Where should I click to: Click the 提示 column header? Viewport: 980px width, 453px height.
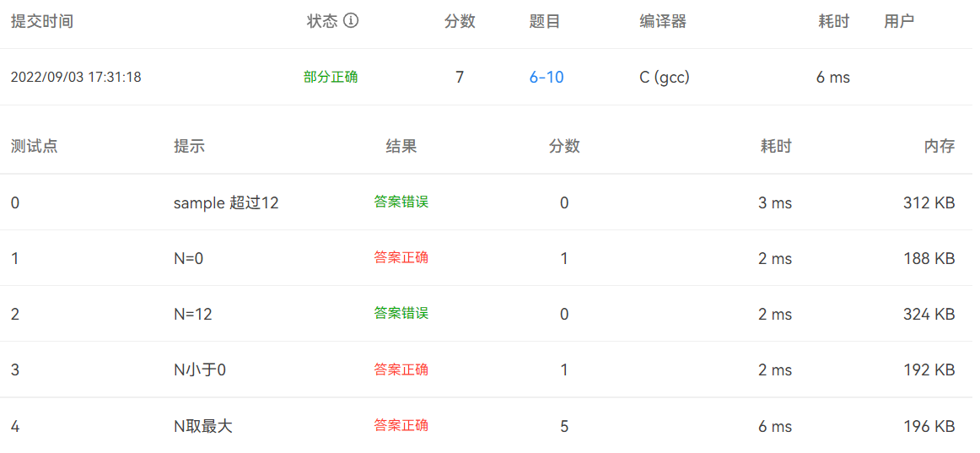pos(189,146)
